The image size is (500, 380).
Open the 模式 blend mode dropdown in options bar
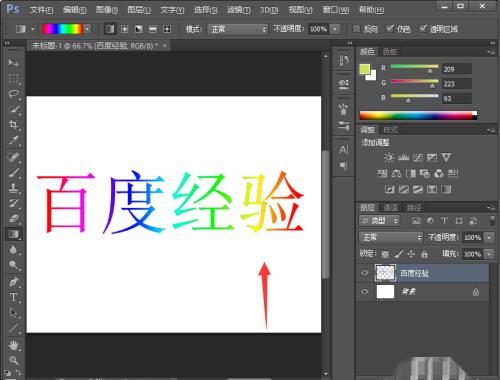pyautogui.click(x=238, y=29)
